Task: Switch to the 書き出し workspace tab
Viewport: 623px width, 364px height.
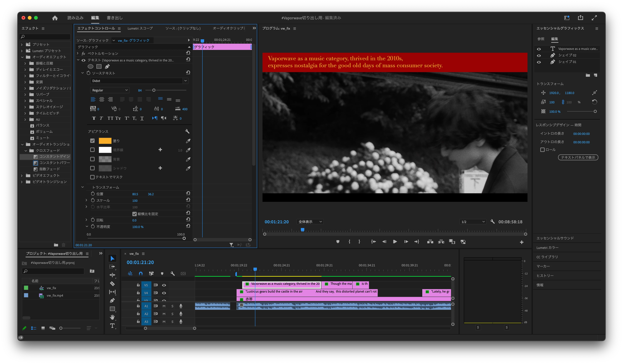Action: pyautogui.click(x=114, y=18)
